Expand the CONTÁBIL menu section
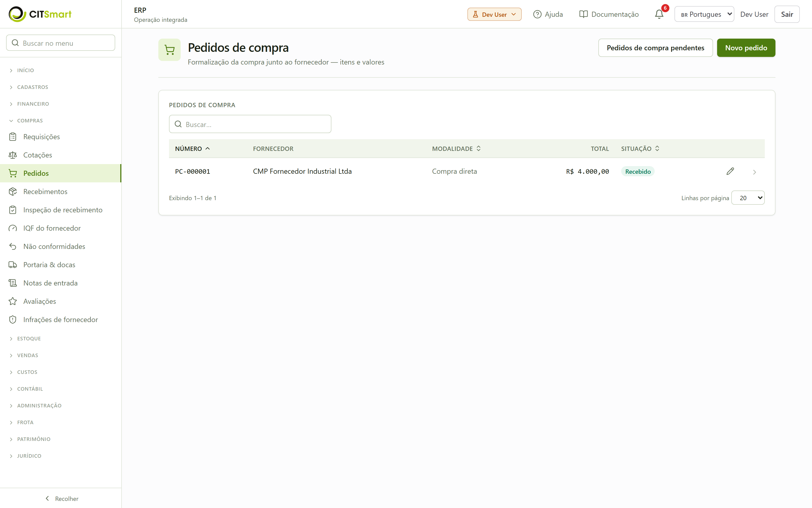The height and width of the screenshot is (508, 812). tap(26, 389)
